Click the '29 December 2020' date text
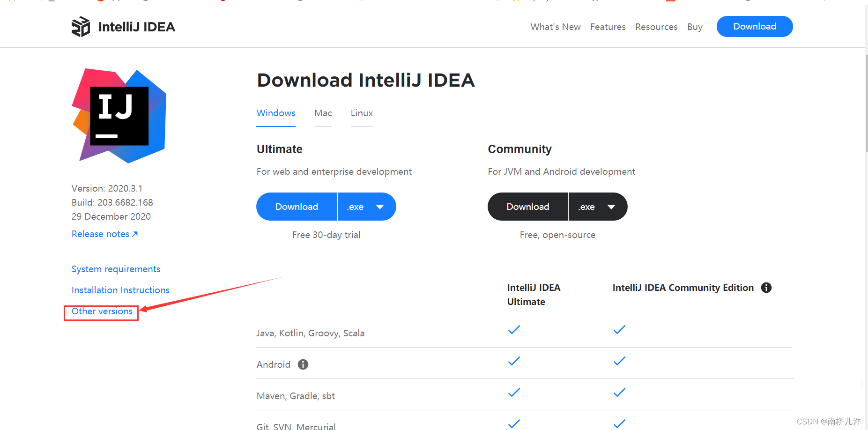868x430 pixels. (111, 216)
